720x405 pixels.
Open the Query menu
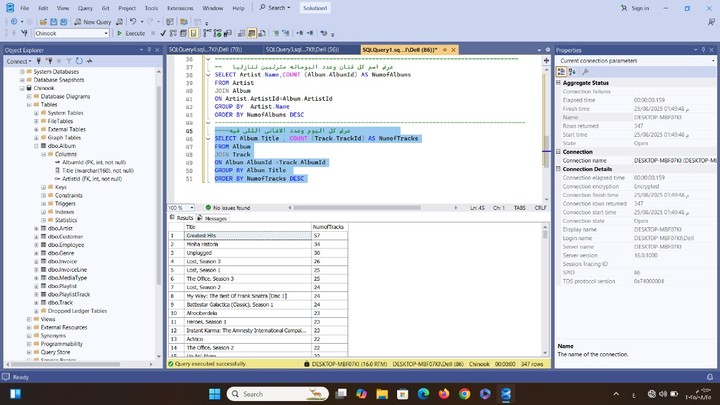[85, 8]
